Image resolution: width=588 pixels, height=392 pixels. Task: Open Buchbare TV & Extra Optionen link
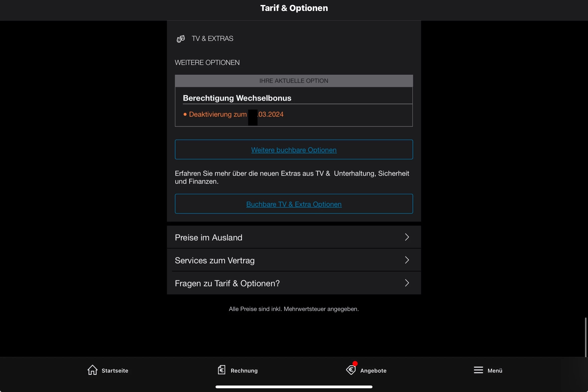294,204
